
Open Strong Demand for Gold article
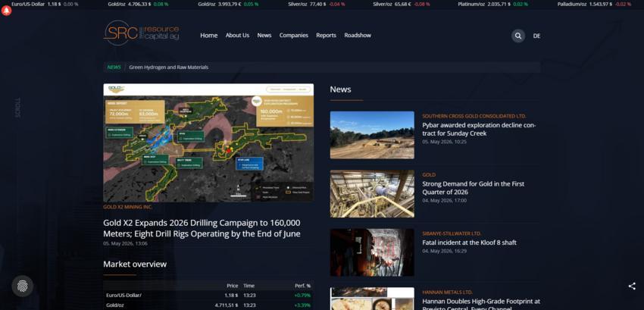click(473, 188)
